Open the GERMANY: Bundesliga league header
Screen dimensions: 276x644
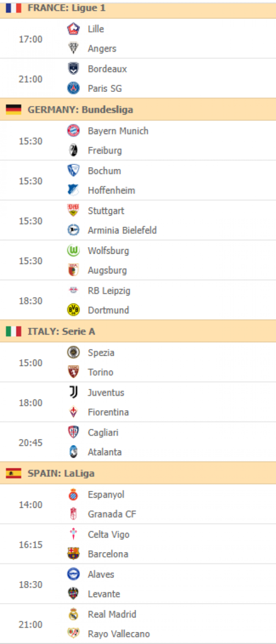(138, 109)
